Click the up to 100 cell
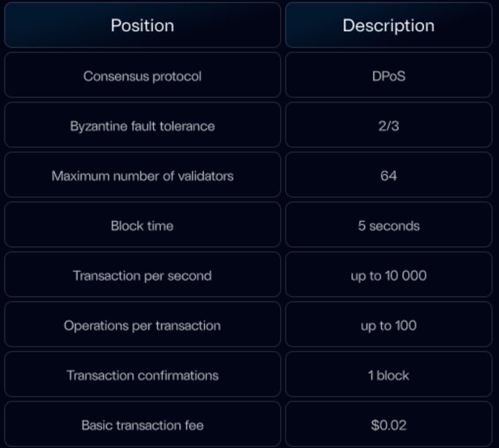The image size is (499, 448). 388,325
